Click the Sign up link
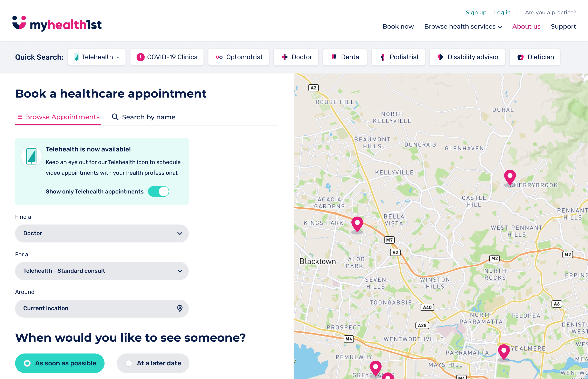588x379 pixels. [x=476, y=12]
